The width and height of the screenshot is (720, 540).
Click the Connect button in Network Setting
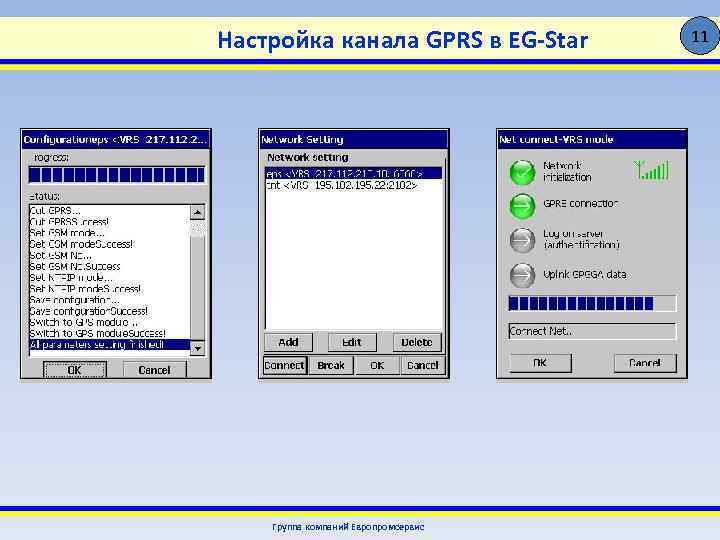click(285, 366)
